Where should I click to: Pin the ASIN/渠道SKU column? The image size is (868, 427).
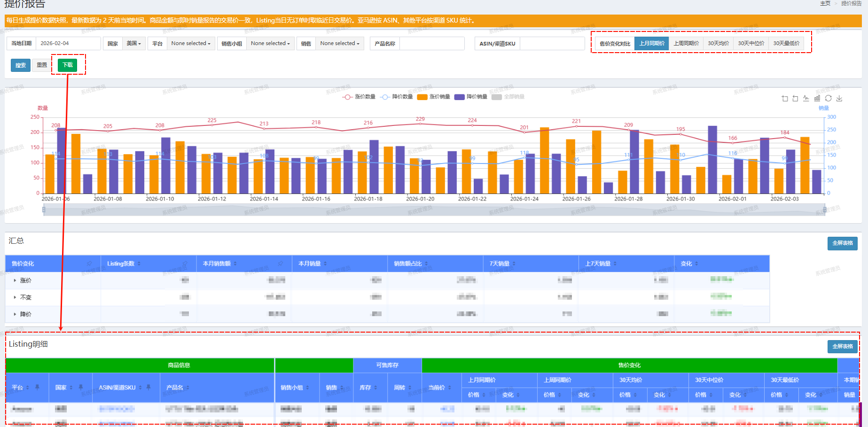149,388
